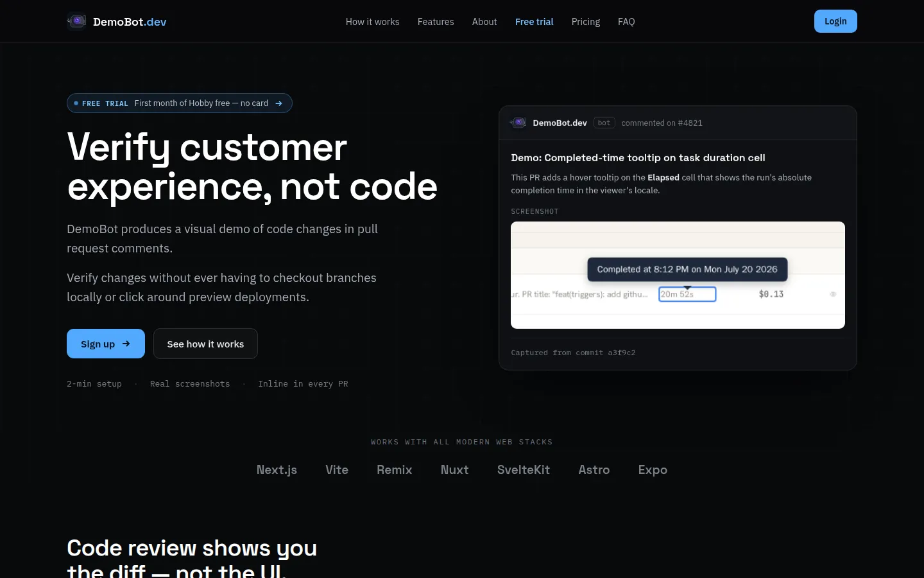Click the Inline in every PR text
Viewport: 924px width, 578px height.
point(303,384)
